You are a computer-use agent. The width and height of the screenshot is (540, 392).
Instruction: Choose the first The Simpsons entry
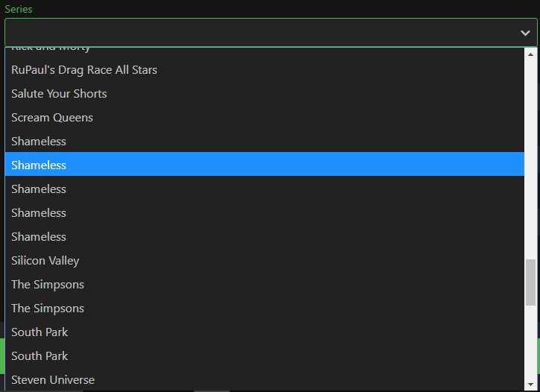click(48, 285)
